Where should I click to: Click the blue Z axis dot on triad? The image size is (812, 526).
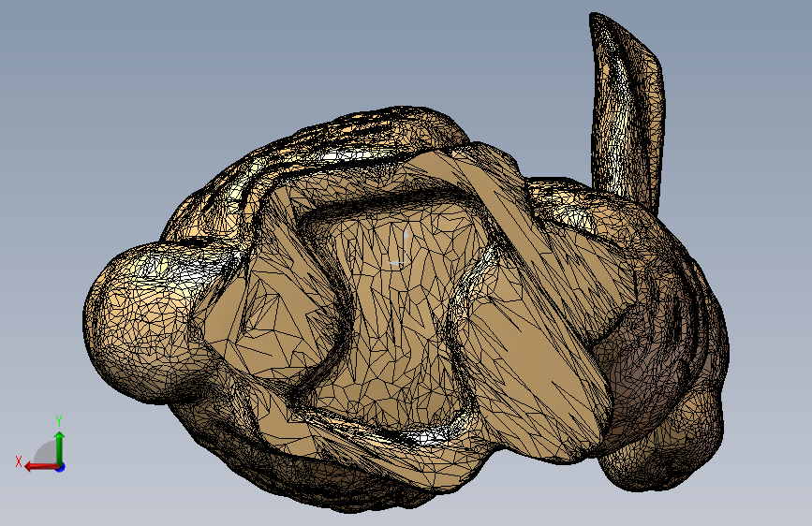coord(61,467)
